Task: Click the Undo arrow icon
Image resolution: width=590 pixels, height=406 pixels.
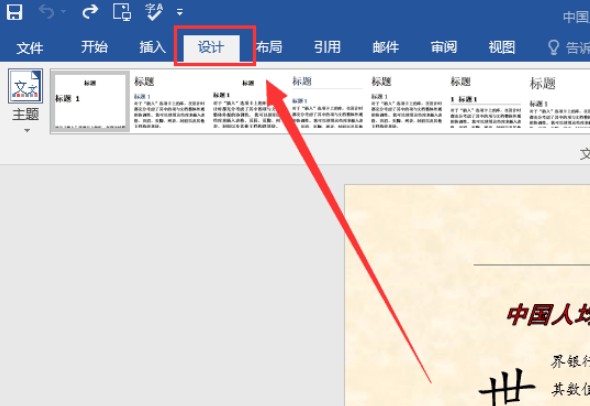Action: point(47,12)
